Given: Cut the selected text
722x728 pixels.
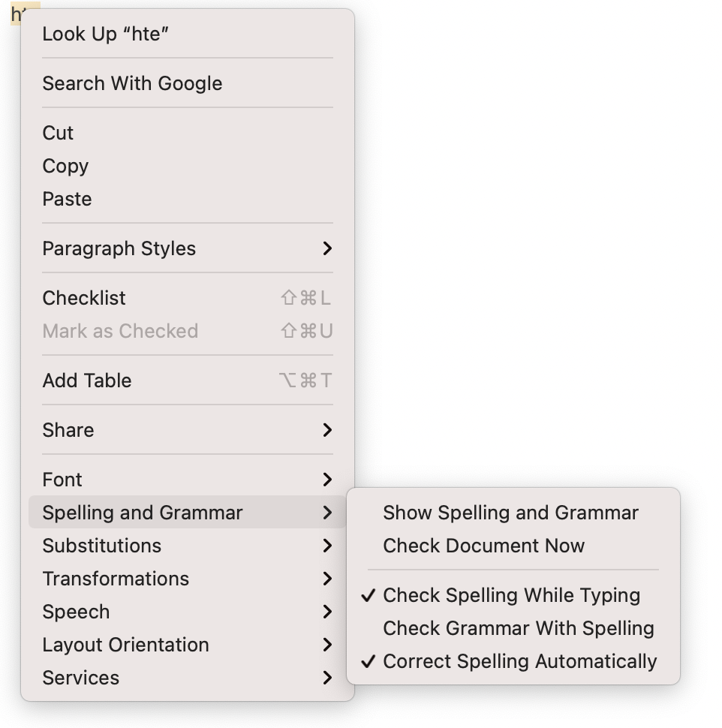Looking at the screenshot, I should 58,133.
